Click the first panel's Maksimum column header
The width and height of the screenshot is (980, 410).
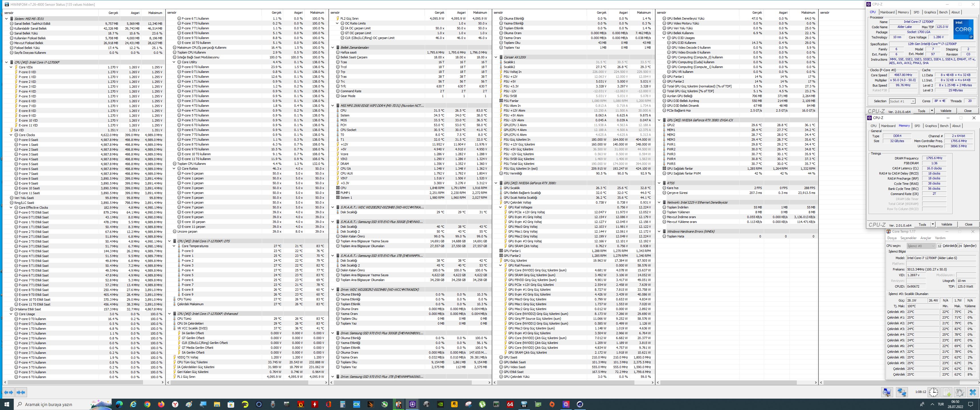pos(152,13)
